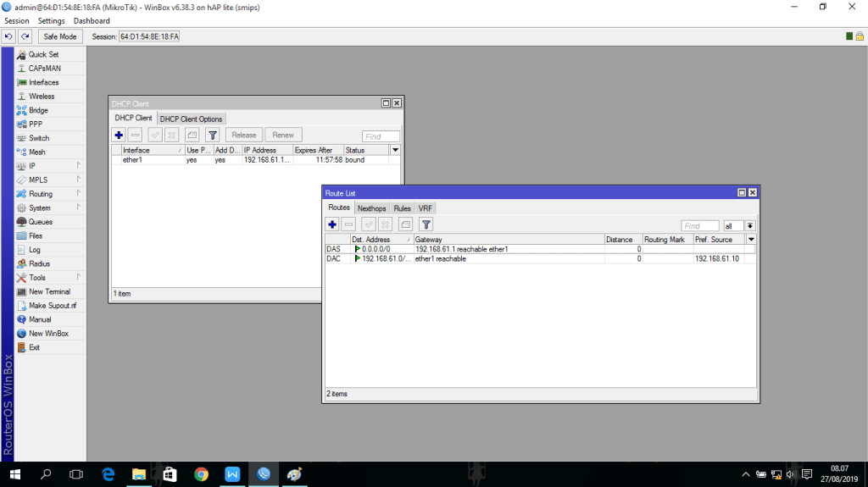
Task: Open column selector dropdown in DHCP Client
Action: 395,150
